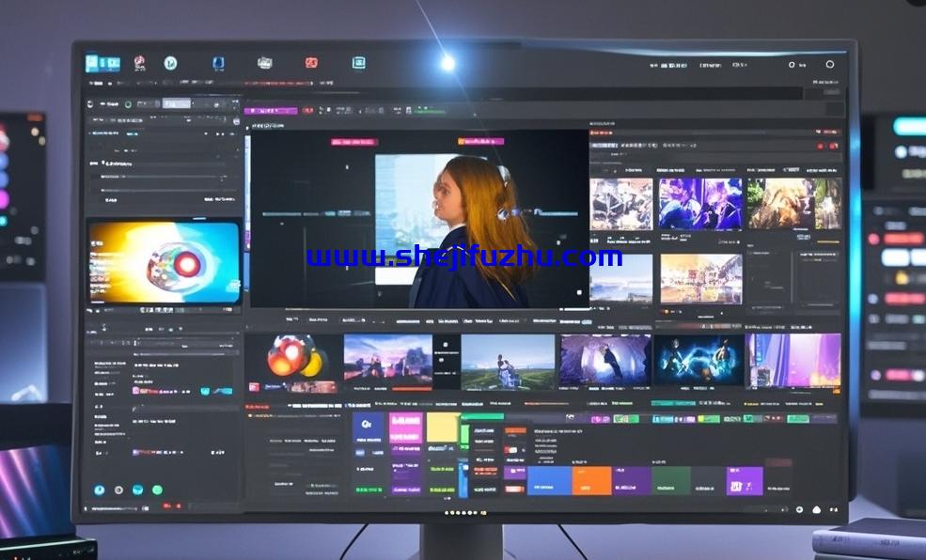Image resolution: width=926 pixels, height=560 pixels.
Task: Select the purple tab above the preview
Action: 271,111
